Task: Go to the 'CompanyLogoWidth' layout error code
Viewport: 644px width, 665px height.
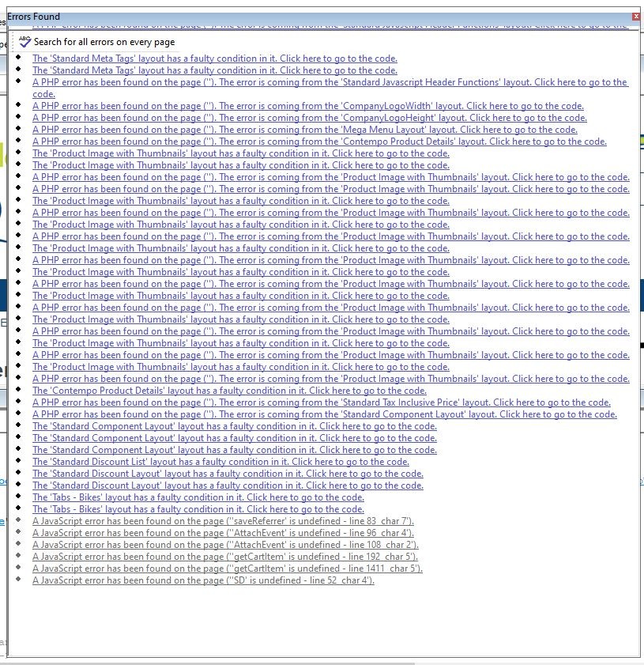Action: [308, 106]
